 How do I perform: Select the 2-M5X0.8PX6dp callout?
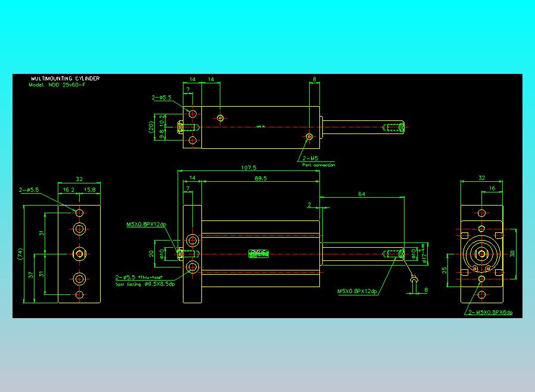(x=490, y=313)
